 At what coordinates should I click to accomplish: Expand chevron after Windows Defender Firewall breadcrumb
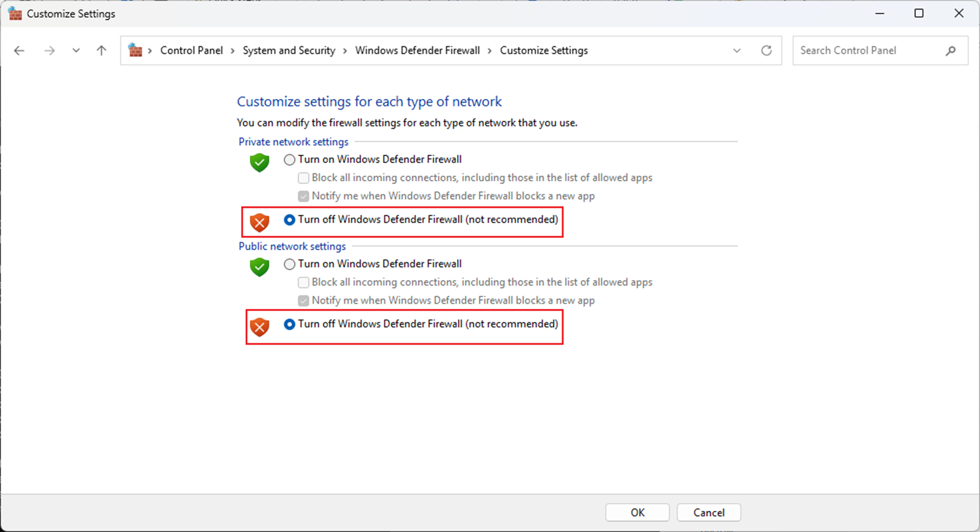point(490,51)
